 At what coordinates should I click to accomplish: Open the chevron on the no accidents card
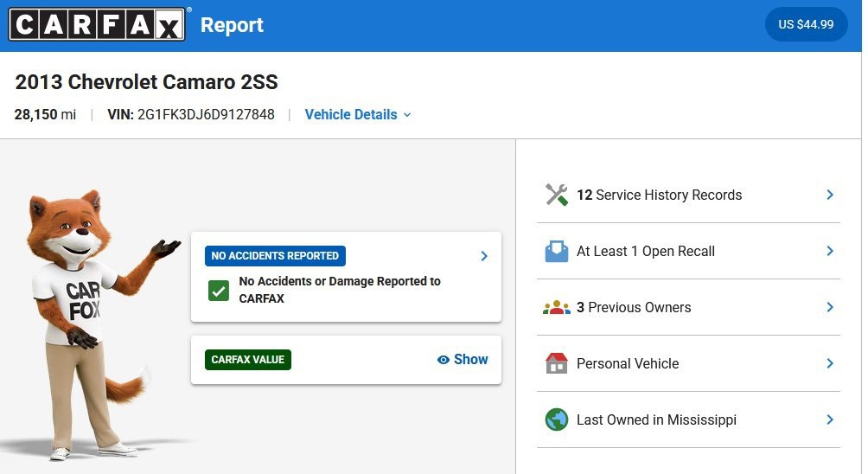[x=484, y=256]
